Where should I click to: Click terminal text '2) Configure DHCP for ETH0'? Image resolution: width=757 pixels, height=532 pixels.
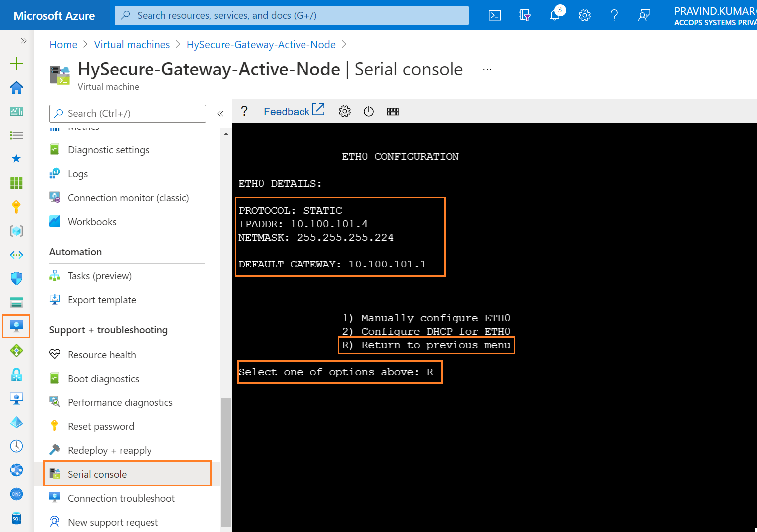tap(426, 331)
